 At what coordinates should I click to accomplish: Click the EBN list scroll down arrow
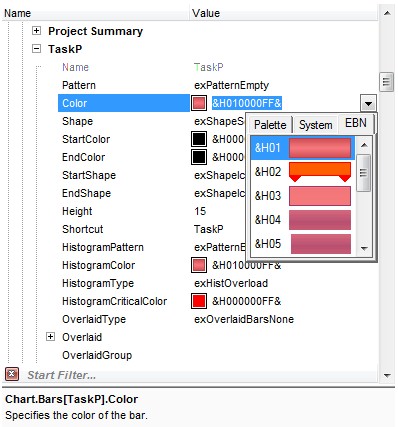(364, 248)
